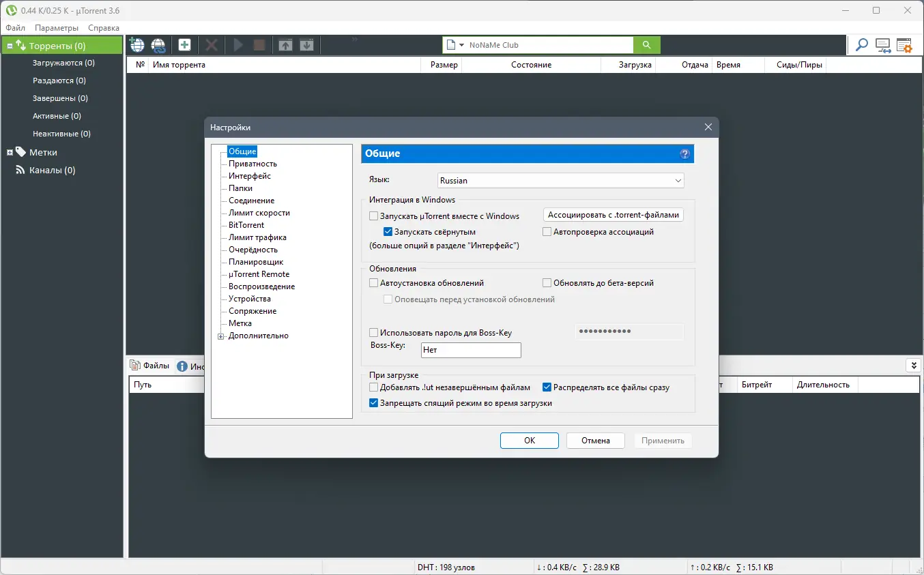The width and height of the screenshot is (924, 575).
Task: Select Интерфейс in settings tree
Action: (250, 176)
